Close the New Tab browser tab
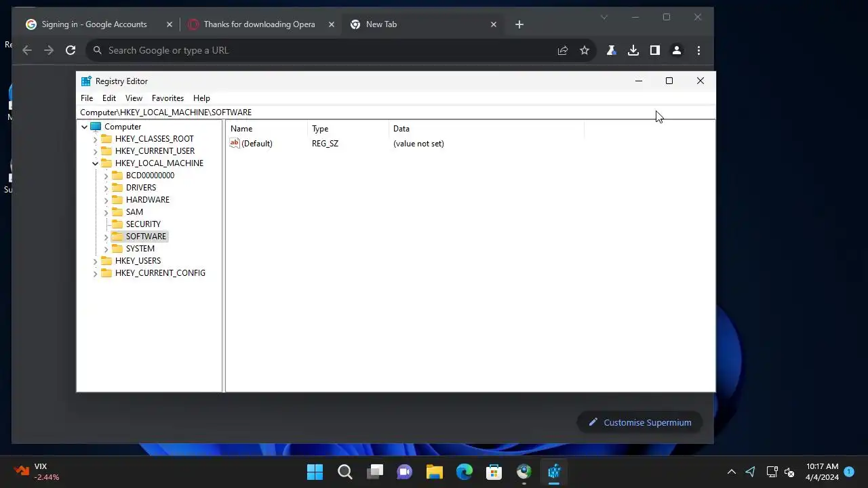 [x=494, y=24]
